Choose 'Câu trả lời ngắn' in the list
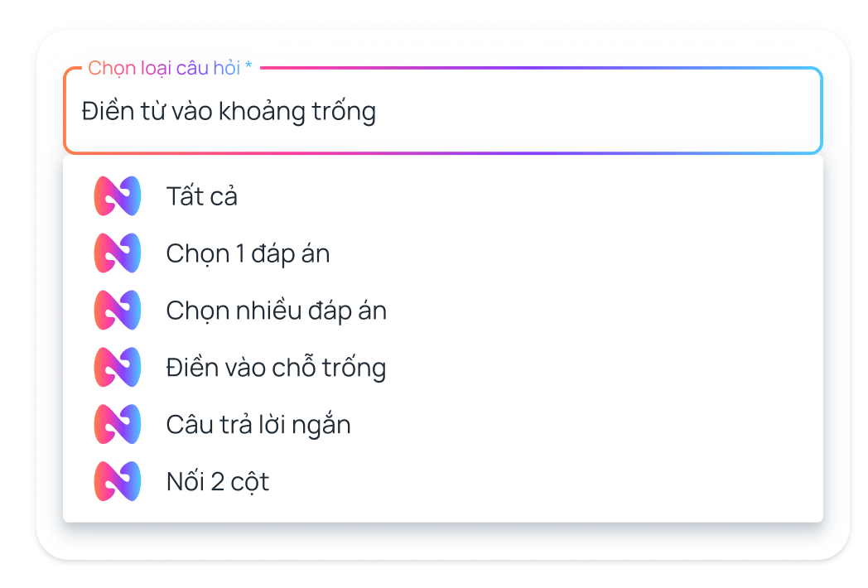This screenshot has height=588, width=868. pos(258,425)
